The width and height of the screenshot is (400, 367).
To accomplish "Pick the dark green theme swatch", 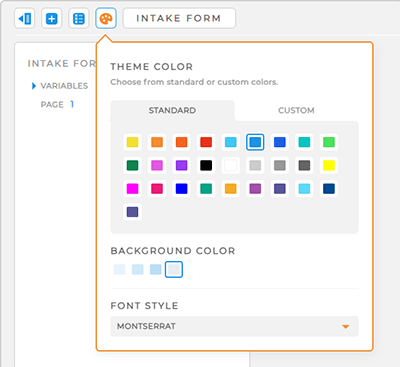I will (x=132, y=166).
